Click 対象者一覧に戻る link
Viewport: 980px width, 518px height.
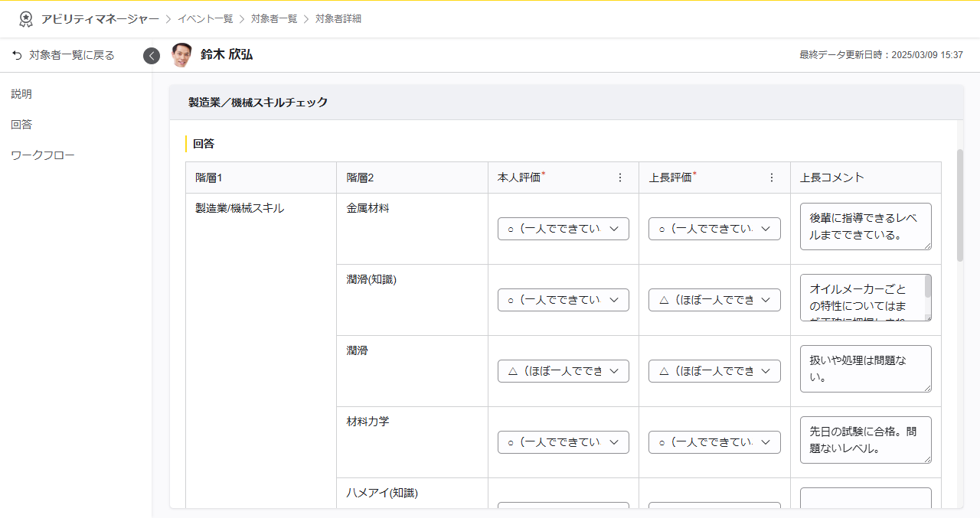click(x=71, y=55)
